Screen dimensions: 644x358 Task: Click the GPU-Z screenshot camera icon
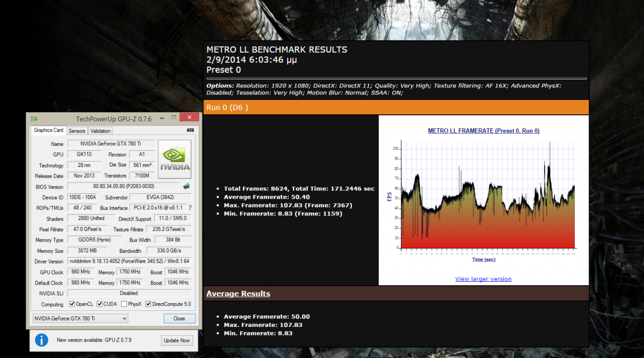click(x=190, y=130)
